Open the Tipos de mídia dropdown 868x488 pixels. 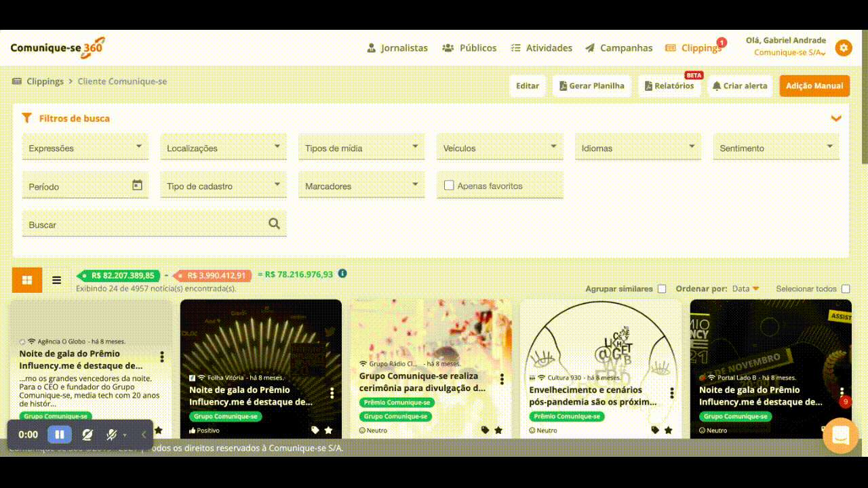(x=361, y=147)
